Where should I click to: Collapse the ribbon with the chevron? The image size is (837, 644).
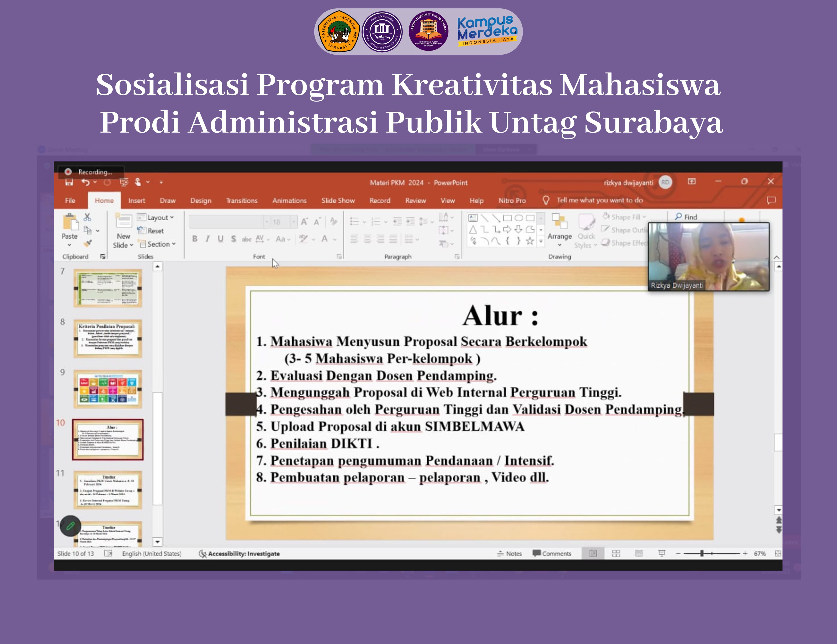tap(776, 257)
